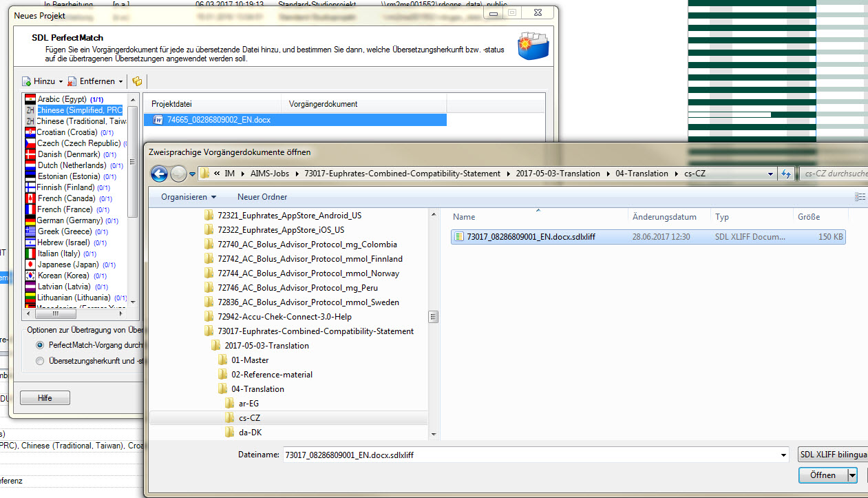Click the Entfernen remove-file icon

point(72,81)
